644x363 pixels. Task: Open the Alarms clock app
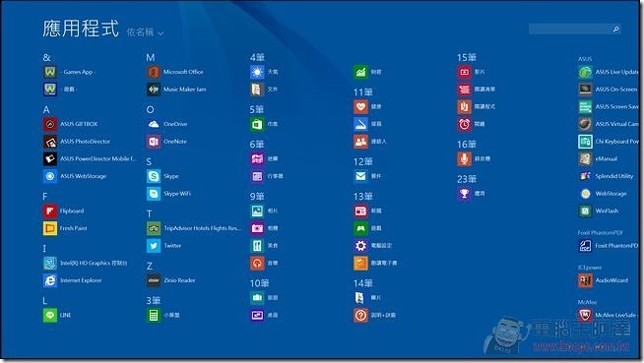[x=472, y=124]
